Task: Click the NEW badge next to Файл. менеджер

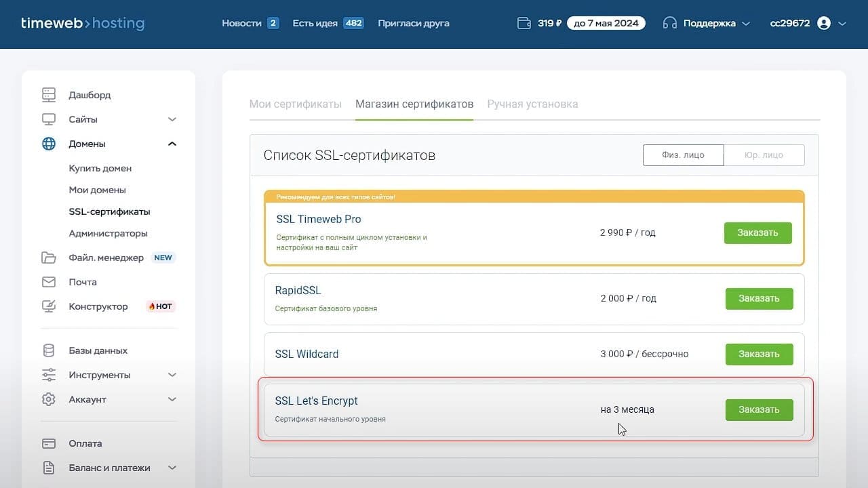Action: [163, 258]
